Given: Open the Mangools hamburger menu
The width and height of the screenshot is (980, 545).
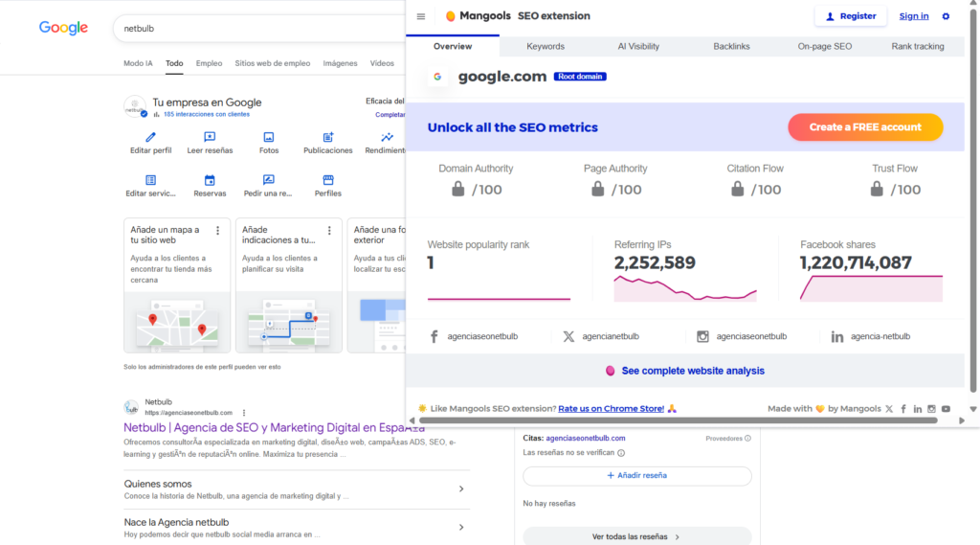Looking at the screenshot, I should [x=421, y=16].
